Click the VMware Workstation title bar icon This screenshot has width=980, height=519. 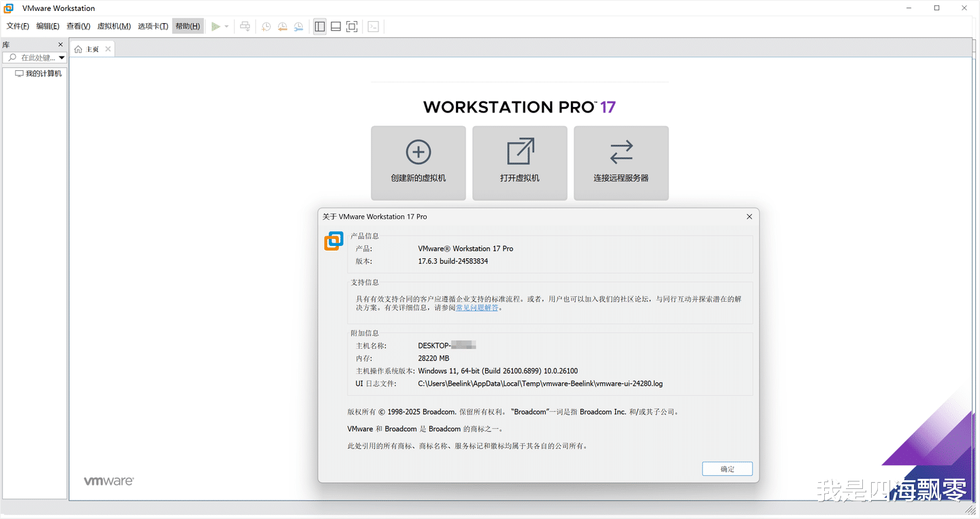coord(9,8)
